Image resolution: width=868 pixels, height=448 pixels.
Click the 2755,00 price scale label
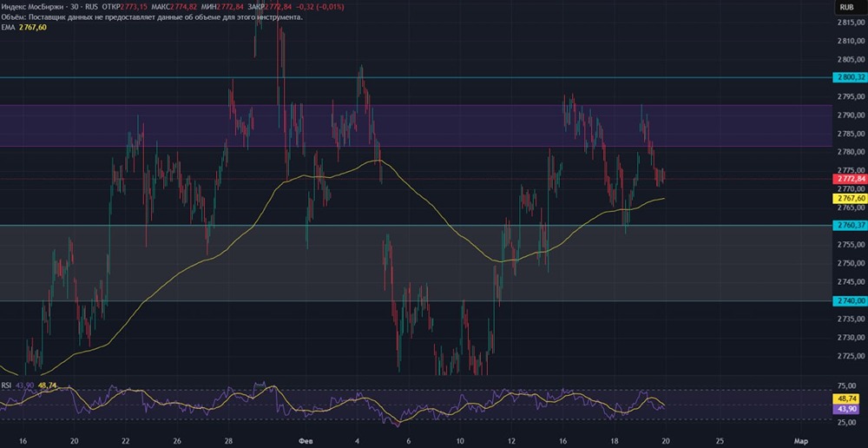pyautogui.click(x=851, y=245)
